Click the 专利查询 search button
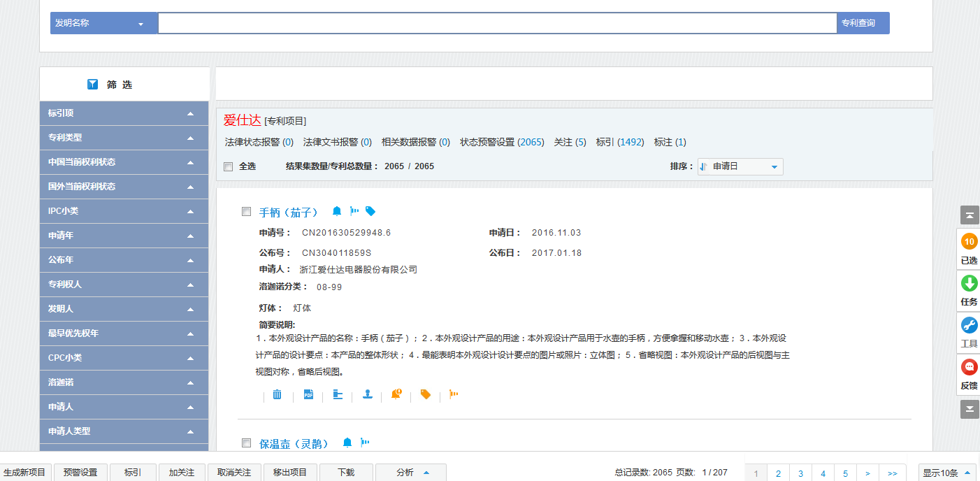Screen dimensions: 980x481 [863, 23]
